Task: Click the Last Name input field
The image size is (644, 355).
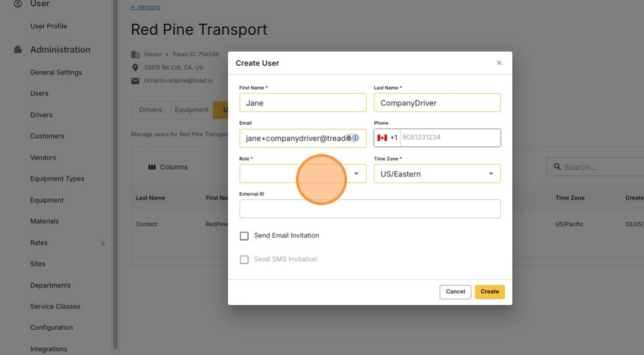Action: 437,103
